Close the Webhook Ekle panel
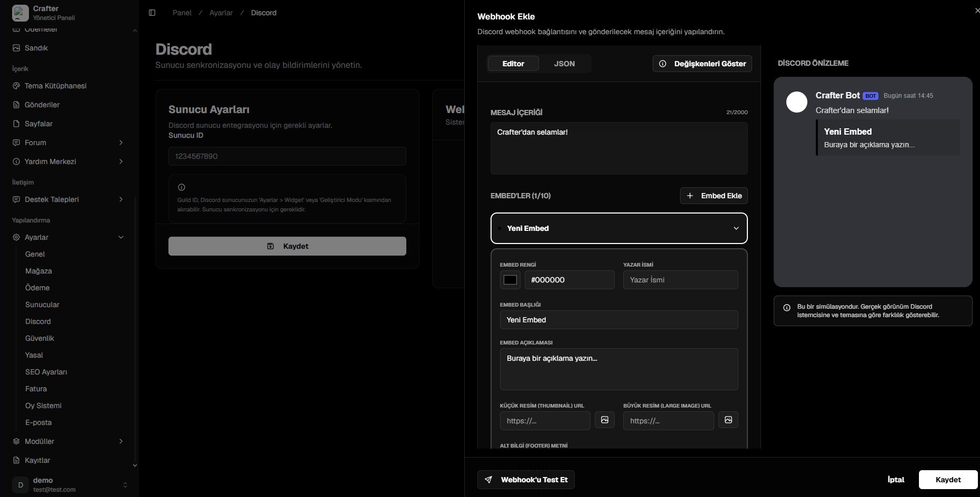Image resolution: width=980 pixels, height=497 pixels. 977,11
